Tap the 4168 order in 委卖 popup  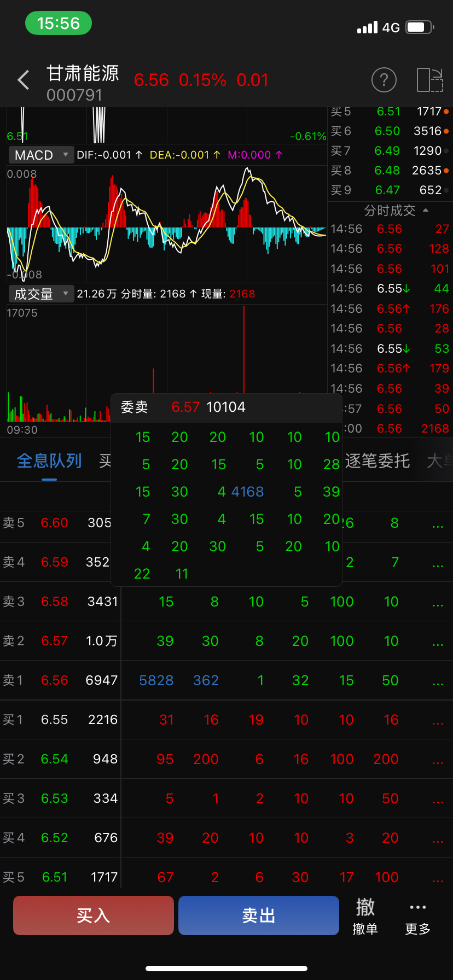pos(247,492)
